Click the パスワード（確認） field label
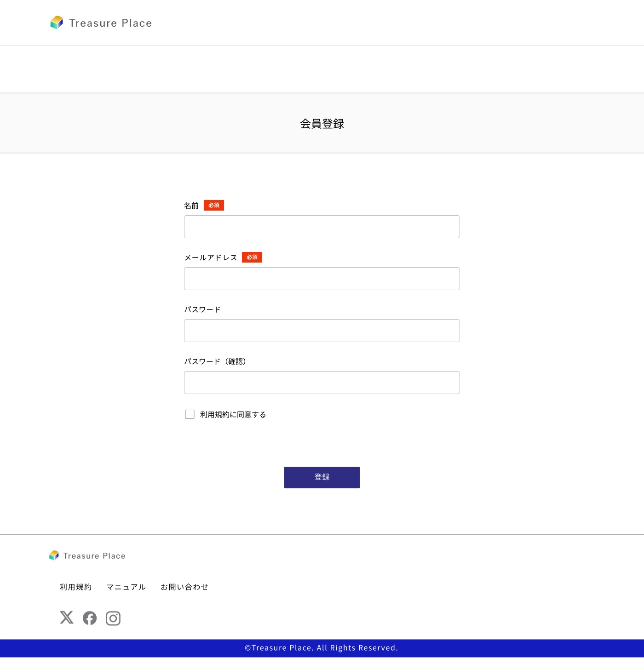The width and height of the screenshot is (644, 658). [217, 361]
